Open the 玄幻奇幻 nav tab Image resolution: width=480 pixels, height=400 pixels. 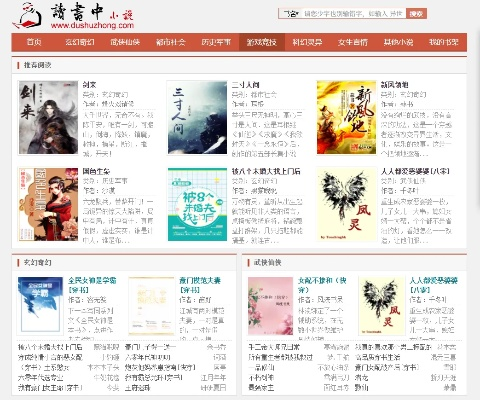pos(80,42)
